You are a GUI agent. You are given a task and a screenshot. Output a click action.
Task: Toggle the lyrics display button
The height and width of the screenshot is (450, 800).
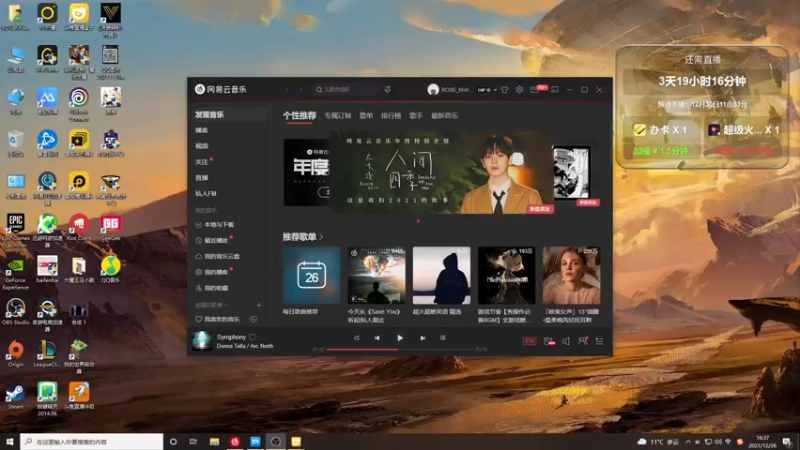[442, 338]
